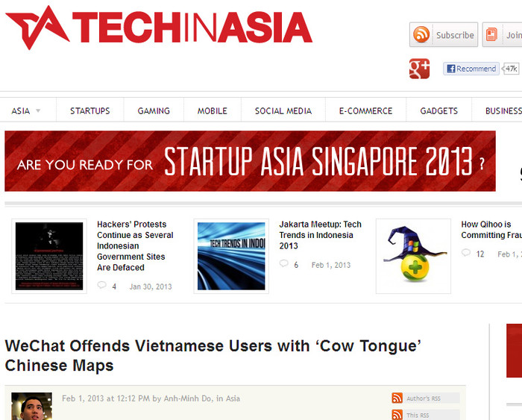Click the This RSS feed icon

coord(397,415)
